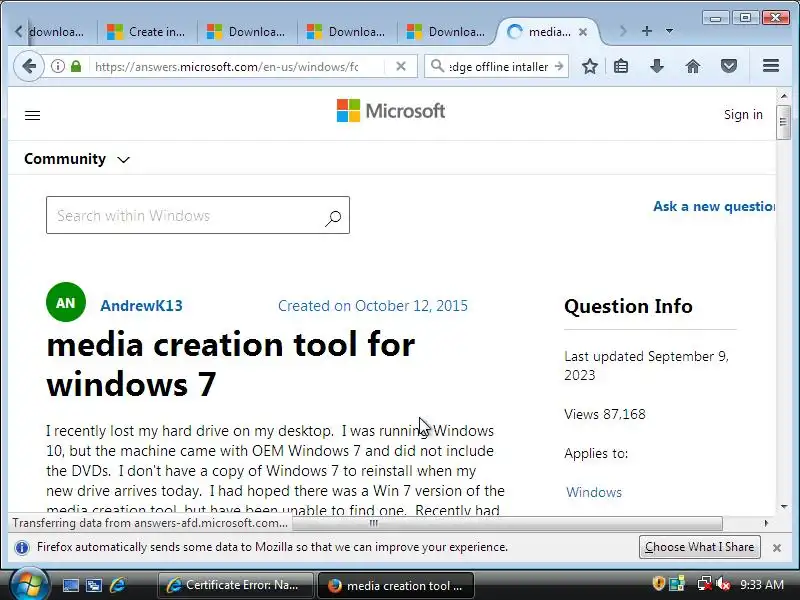Click Ask a new question link

click(x=714, y=206)
